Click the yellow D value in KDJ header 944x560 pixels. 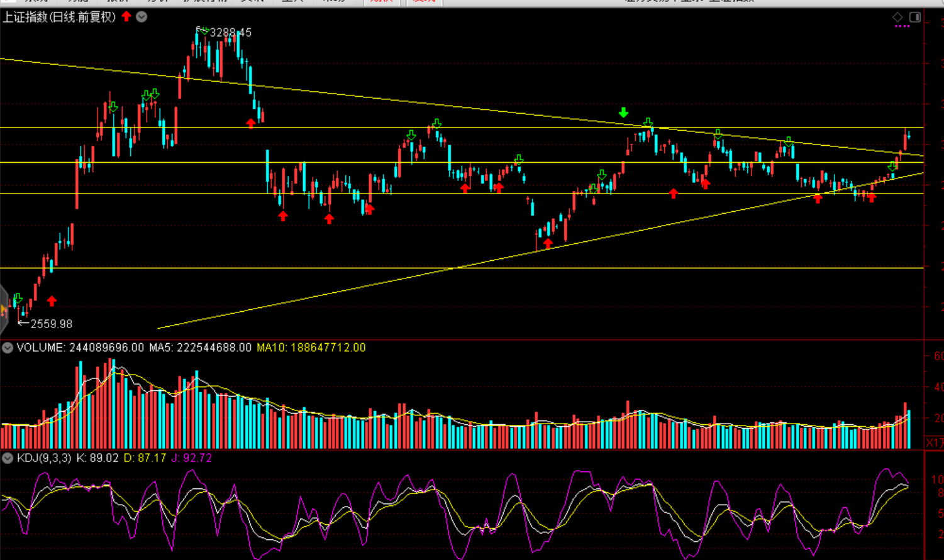[x=145, y=458]
